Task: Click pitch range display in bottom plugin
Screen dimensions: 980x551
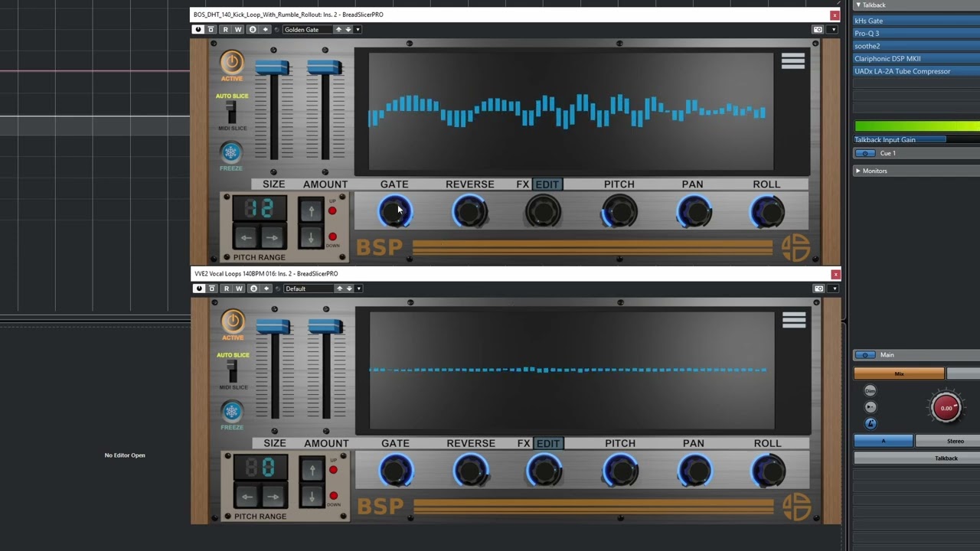Action: [260, 467]
